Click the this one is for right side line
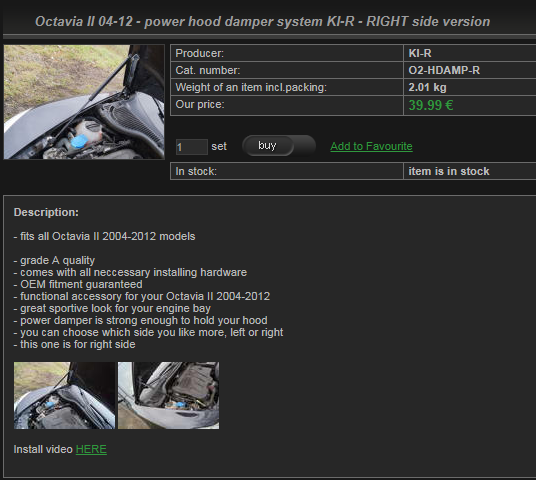Image resolution: width=536 pixels, height=480 pixels. coord(75,344)
